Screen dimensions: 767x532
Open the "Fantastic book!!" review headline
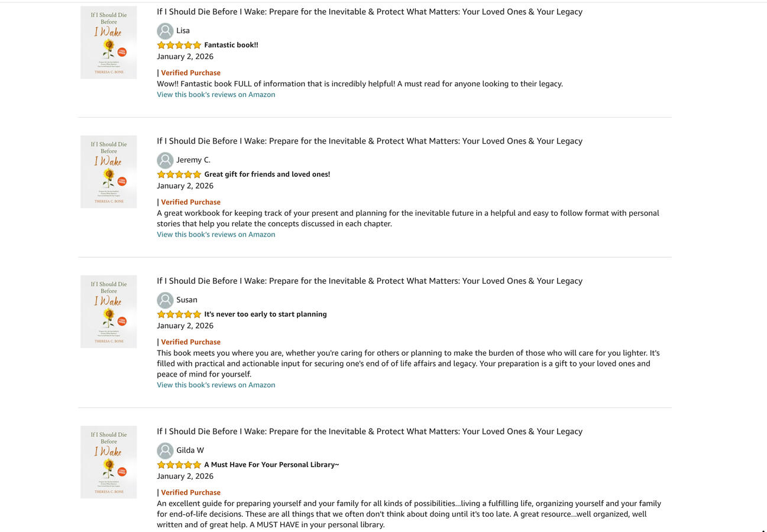point(231,45)
